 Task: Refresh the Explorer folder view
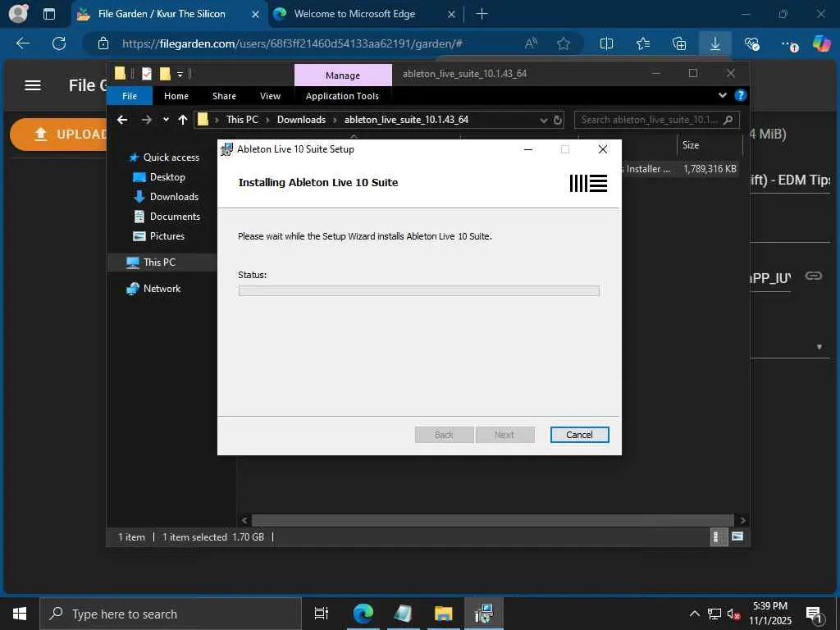pyautogui.click(x=558, y=120)
